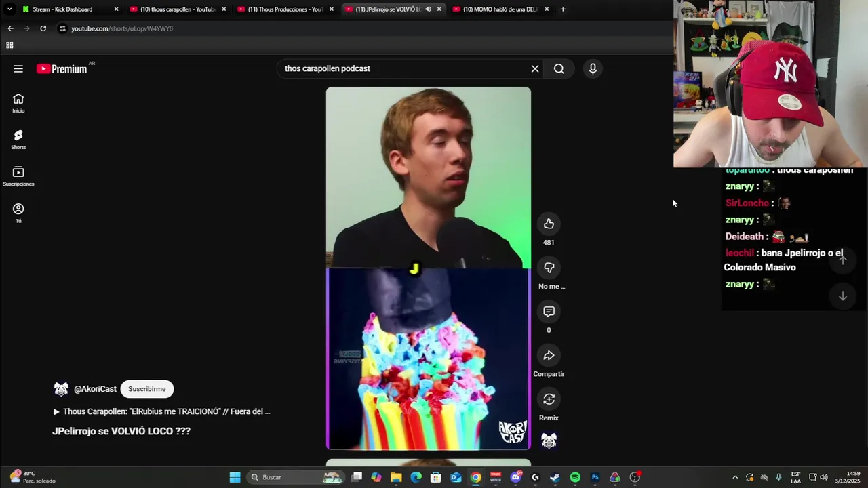The image size is (868, 488).
Task: Pause the playing short video
Action: click(429, 268)
